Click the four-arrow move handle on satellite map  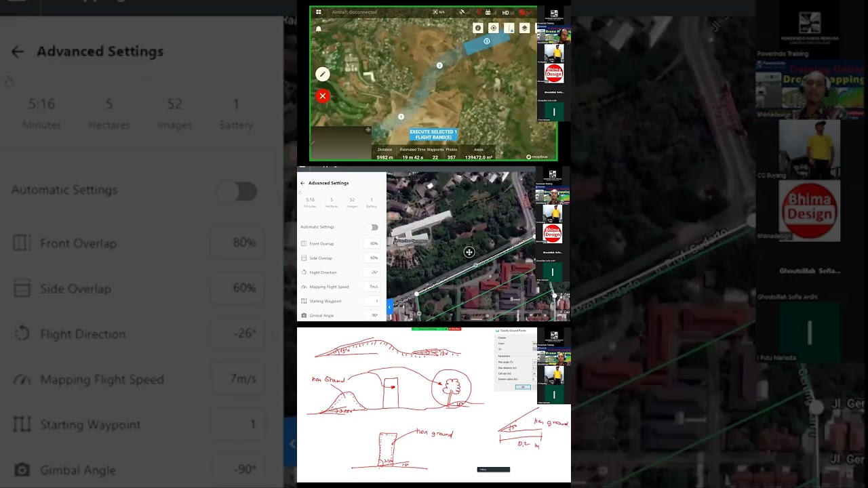(469, 252)
